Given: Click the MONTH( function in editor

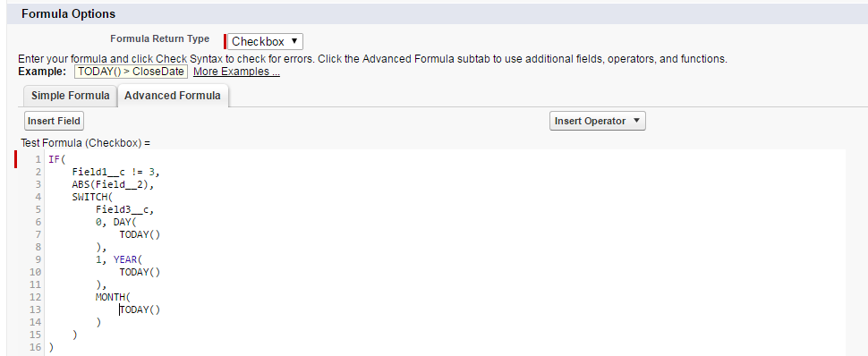Looking at the screenshot, I should coord(113,297).
